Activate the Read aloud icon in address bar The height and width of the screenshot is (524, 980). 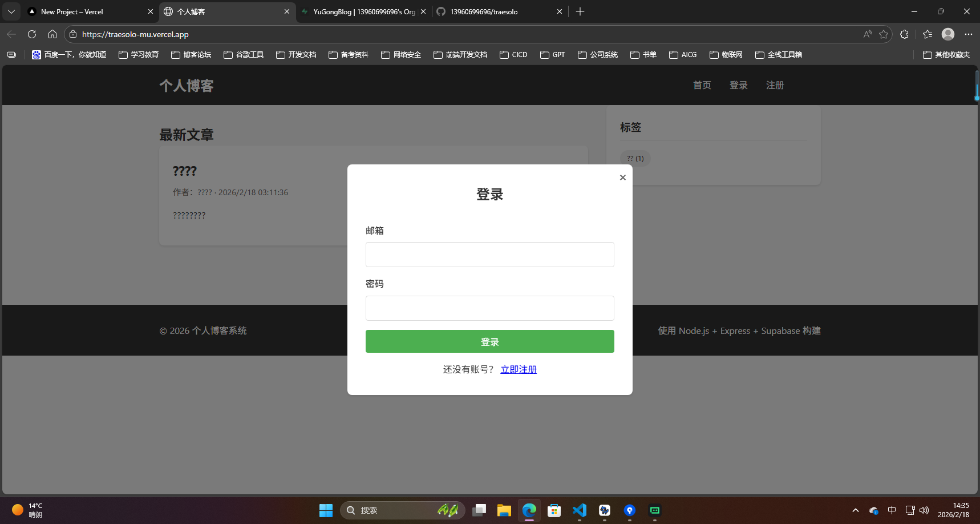pos(867,34)
